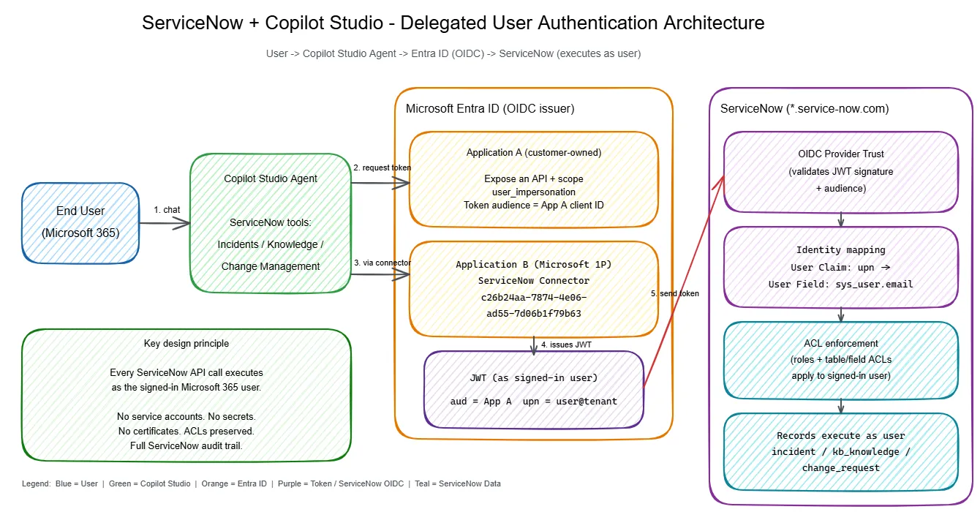The height and width of the screenshot is (512, 980).
Task: Click 'aud = App A upn = user@tenant' text
Action: 534,402
